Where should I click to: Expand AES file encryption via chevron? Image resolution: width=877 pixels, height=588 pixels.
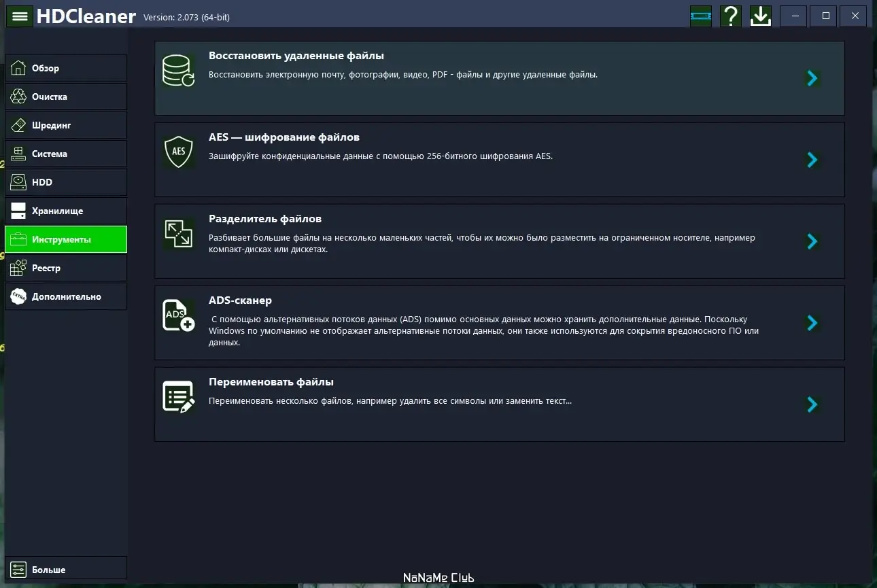tap(812, 160)
